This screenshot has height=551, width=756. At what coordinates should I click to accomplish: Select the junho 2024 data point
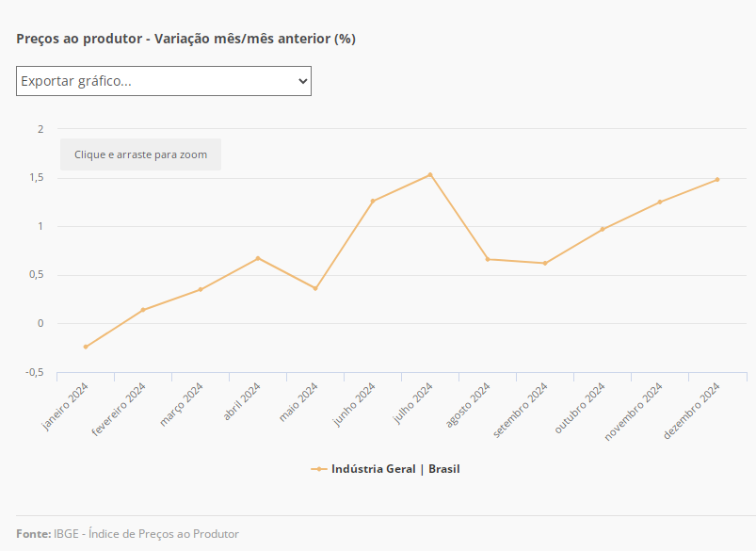pos(373,201)
